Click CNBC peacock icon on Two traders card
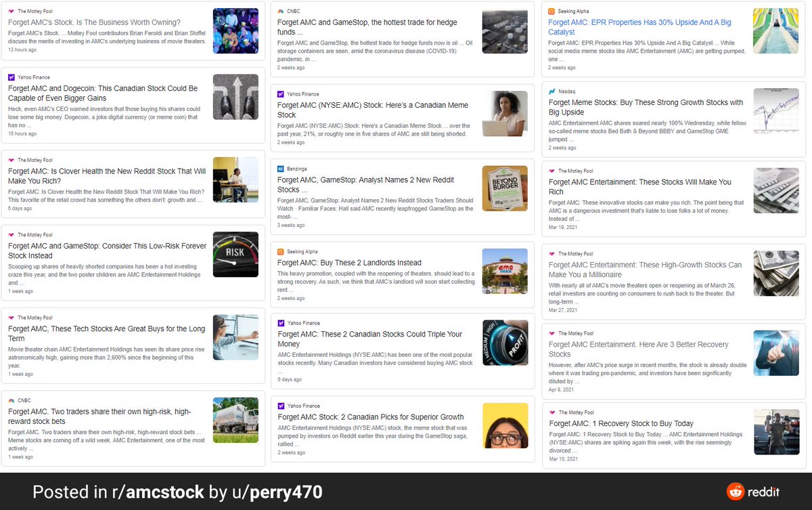The height and width of the screenshot is (510, 812). pos(12,400)
